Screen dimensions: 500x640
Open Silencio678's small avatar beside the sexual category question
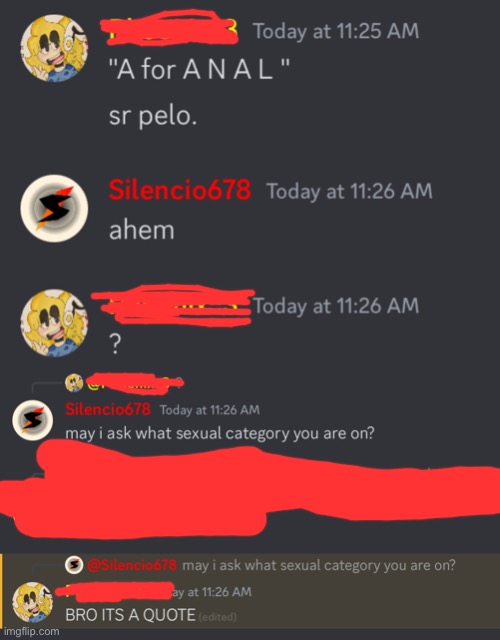[x=33, y=420]
